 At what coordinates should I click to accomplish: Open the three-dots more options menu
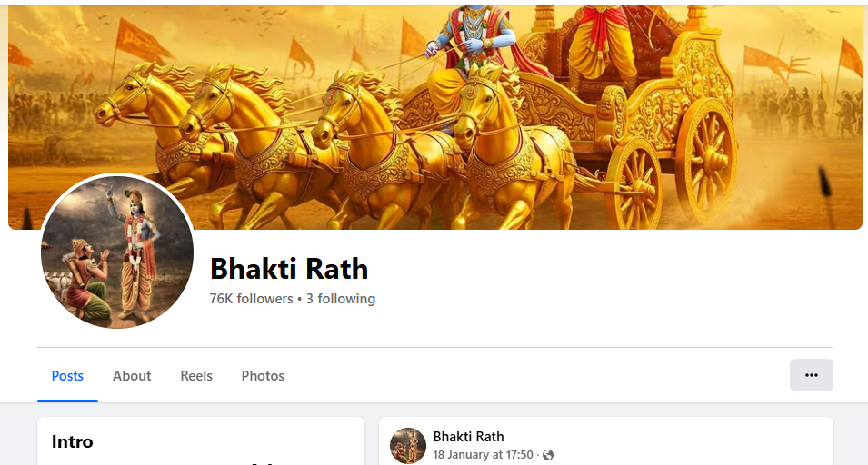pyautogui.click(x=811, y=375)
